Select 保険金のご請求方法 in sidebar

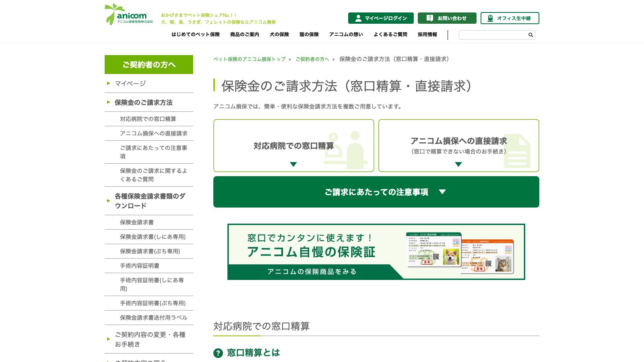coord(149,102)
